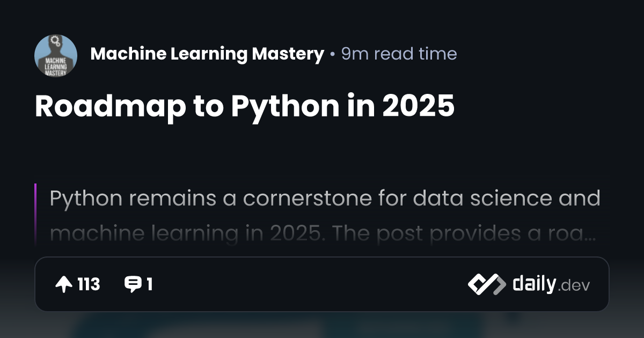Click the word "Python" in the title
Image resolution: width=644 pixels, height=338 pixels.
coord(279,106)
